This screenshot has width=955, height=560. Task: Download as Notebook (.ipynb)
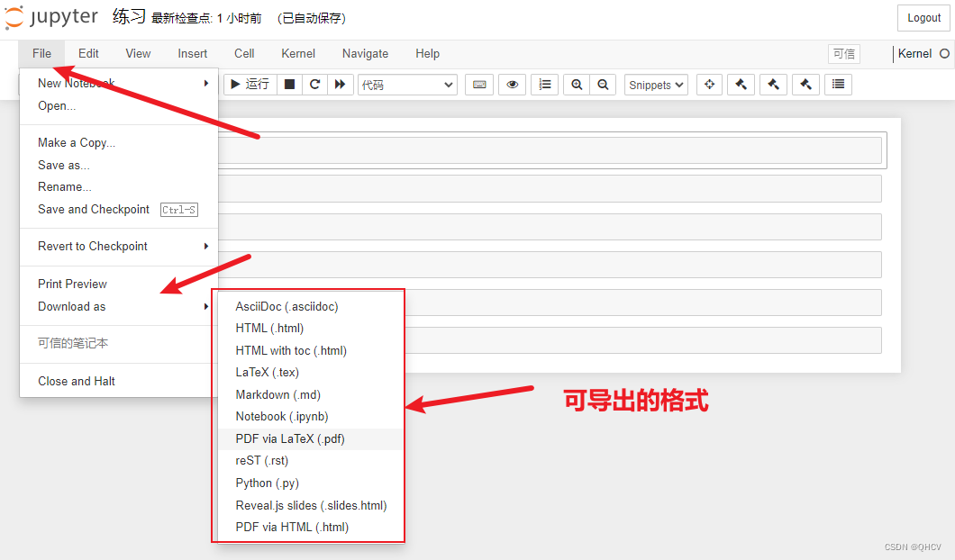coord(311,416)
